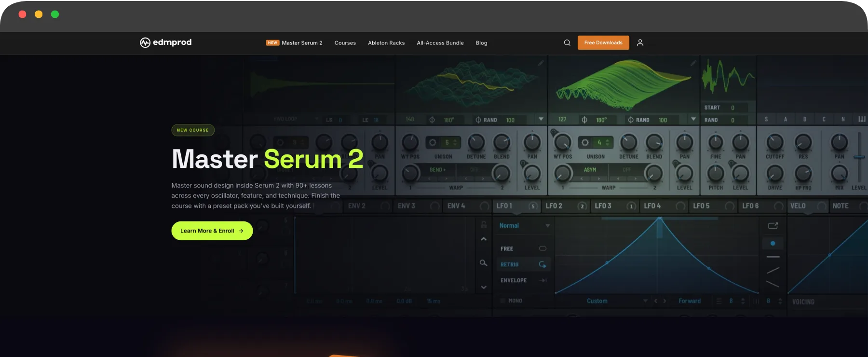Open the Courses menu item
The image size is (868, 357).
click(345, 43)
